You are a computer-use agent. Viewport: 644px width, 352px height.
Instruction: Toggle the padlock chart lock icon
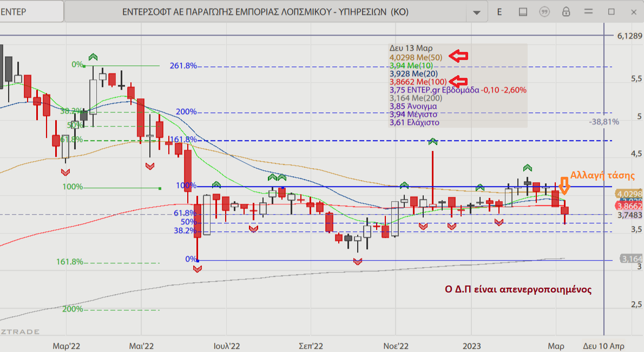(566, 11)
